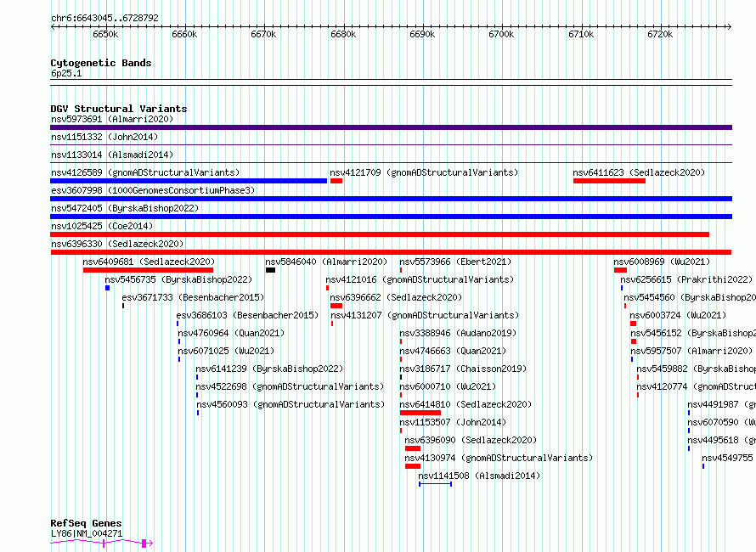
Task: Click the chr6:6643045..6728792 region label
Action: (x=104, y=18)
